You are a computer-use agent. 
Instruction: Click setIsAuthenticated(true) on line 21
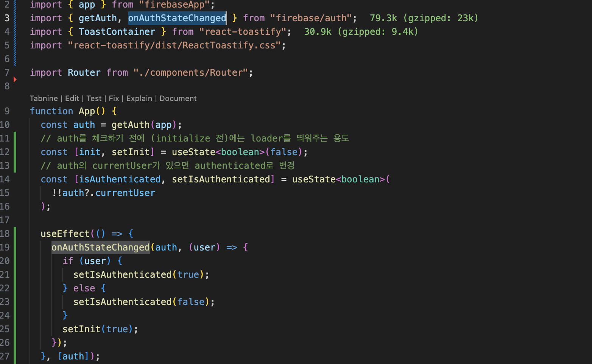tap(139, 275)
